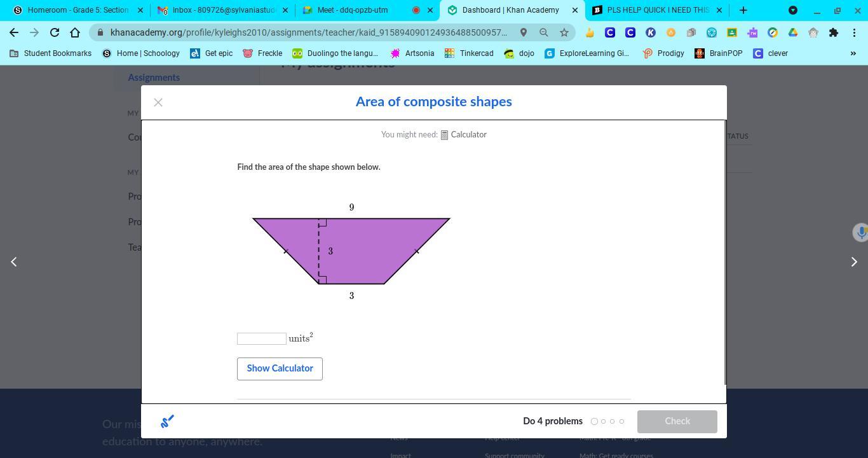868x458 pixels.
Task: Open the Home Schoology bookmark
Action: tap(140, 53)
